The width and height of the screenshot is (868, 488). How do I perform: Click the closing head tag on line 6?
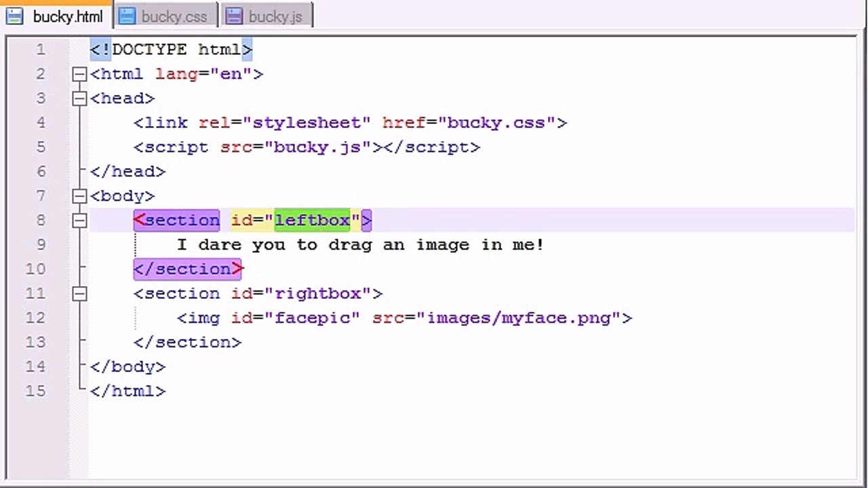(128, 171)
